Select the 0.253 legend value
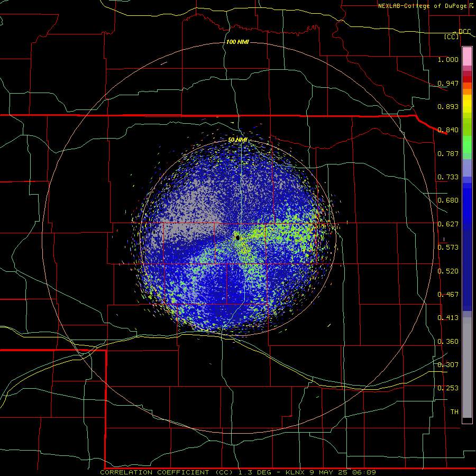 coord(448,388)
